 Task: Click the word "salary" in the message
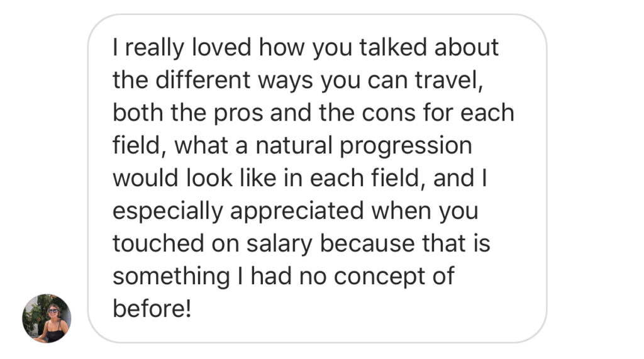tap(279, 243)
